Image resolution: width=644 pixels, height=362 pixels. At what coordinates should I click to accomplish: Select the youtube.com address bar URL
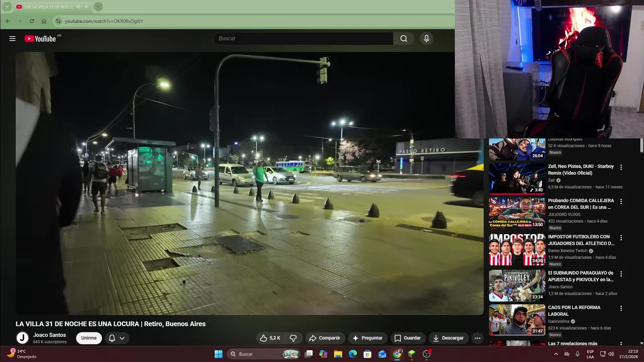(104, 21)
